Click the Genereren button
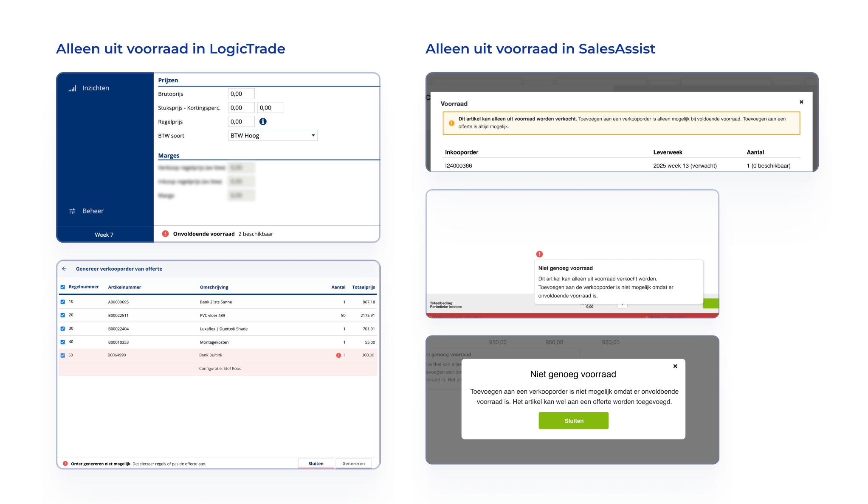The height and width of the screenshot is (504, 868). pos(353,463)
